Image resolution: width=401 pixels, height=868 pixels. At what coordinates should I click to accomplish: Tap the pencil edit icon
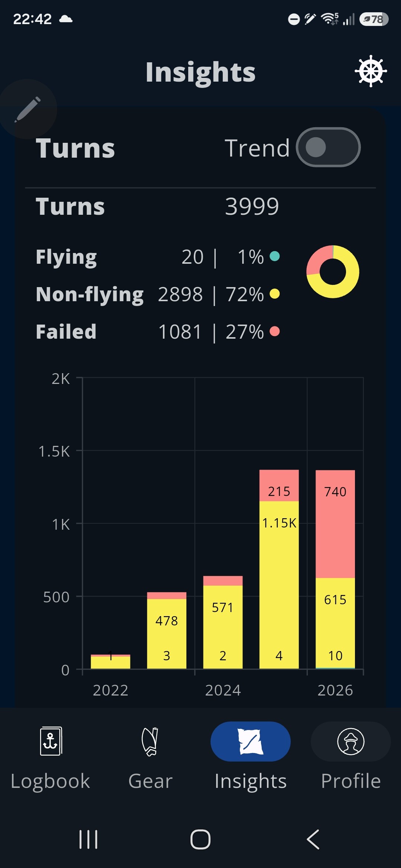tap(28, 109)
